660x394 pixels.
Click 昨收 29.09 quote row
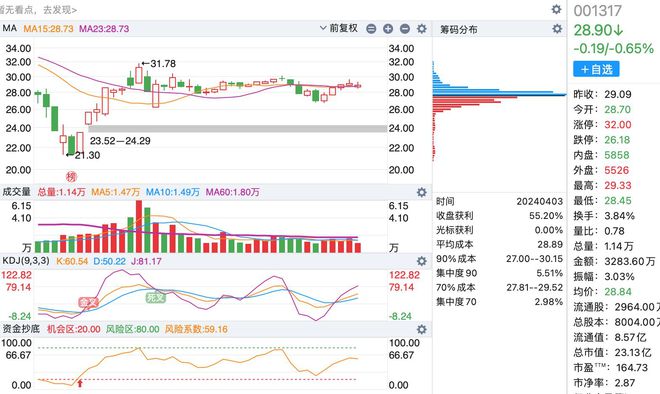point(602,94)
